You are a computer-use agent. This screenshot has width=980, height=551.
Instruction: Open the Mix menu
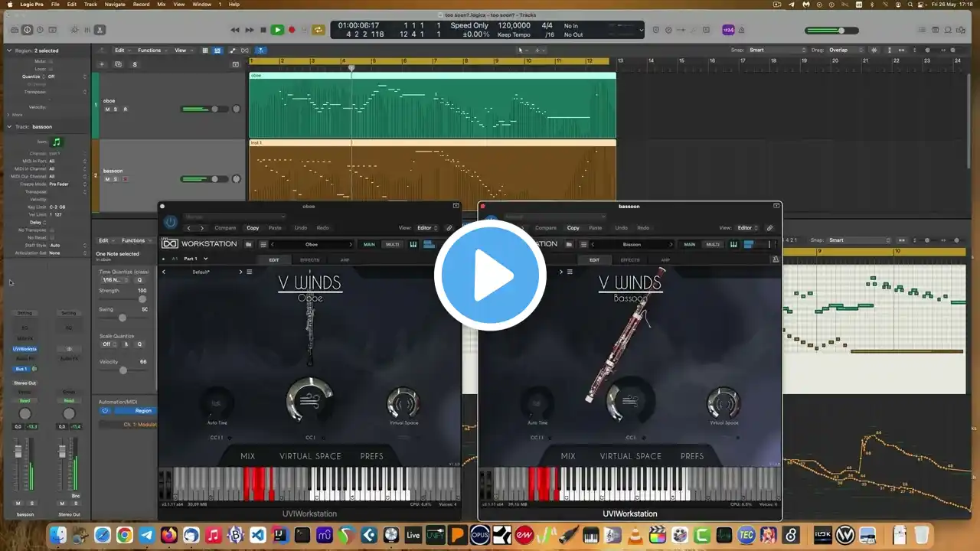click(x=162, y=4)
